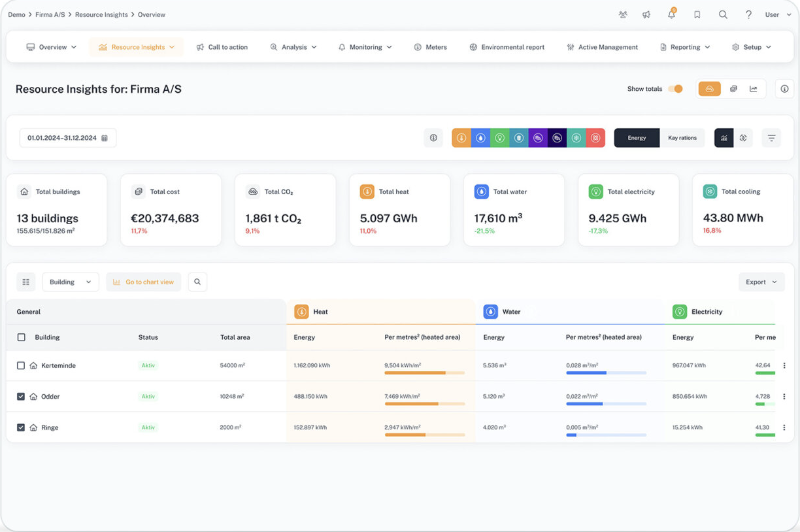Image resolution: width=800 pixels, height=532 pixels.
Task: Open the three-dot menu for Kerteminde
Action: point(784,365)
